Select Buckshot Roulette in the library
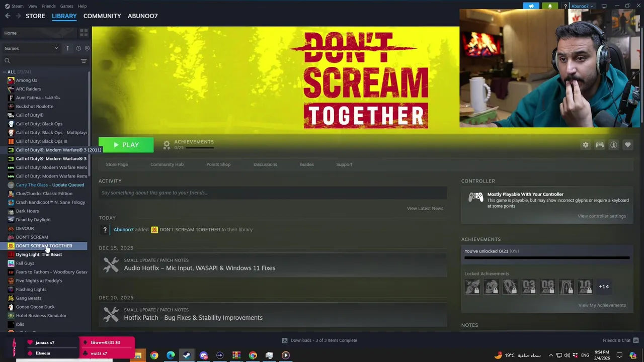The image size is (644, 362). tap(34, 107)
